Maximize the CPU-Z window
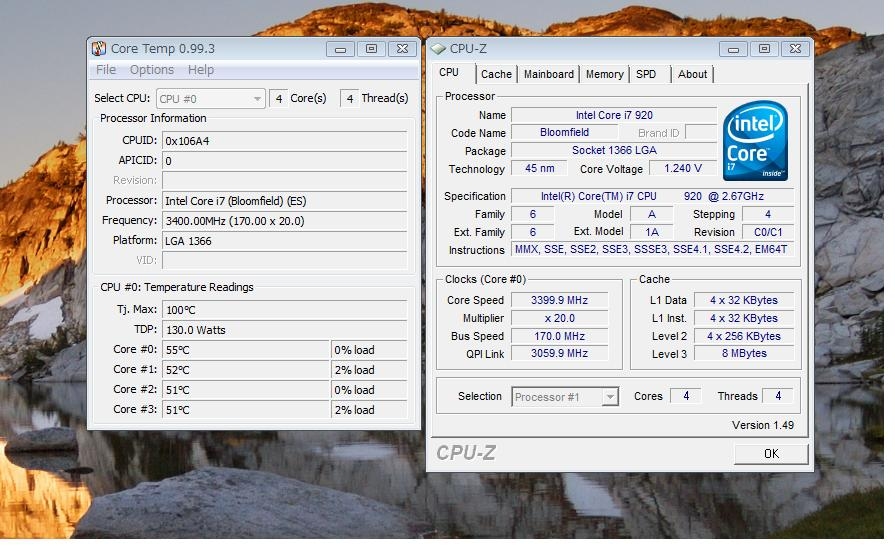This screenshot has width=895, height=557. [x=764, y=49]
